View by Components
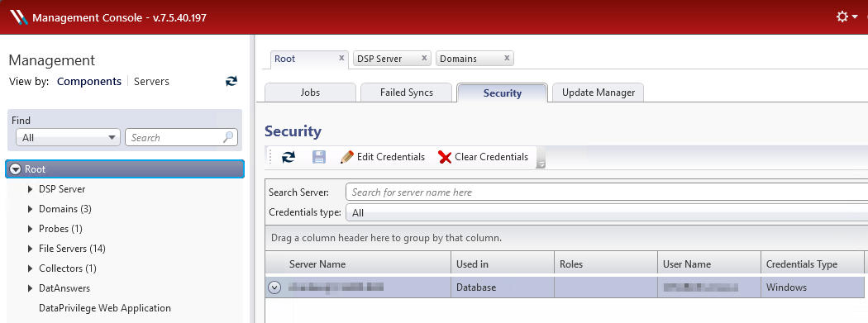Image resolution: width=868 pixels, height=323 pixels. tap(89, 81)
